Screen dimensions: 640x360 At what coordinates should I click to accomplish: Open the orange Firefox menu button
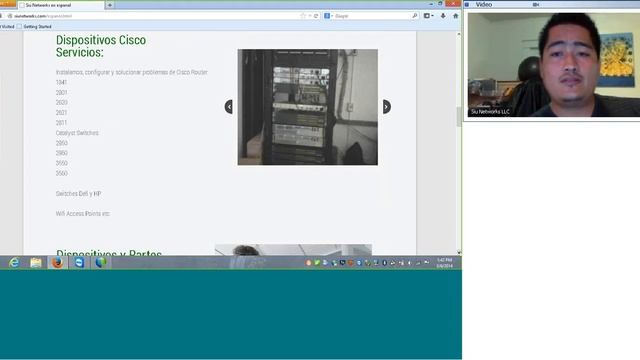pyautogui.click(x=8, y=3)
